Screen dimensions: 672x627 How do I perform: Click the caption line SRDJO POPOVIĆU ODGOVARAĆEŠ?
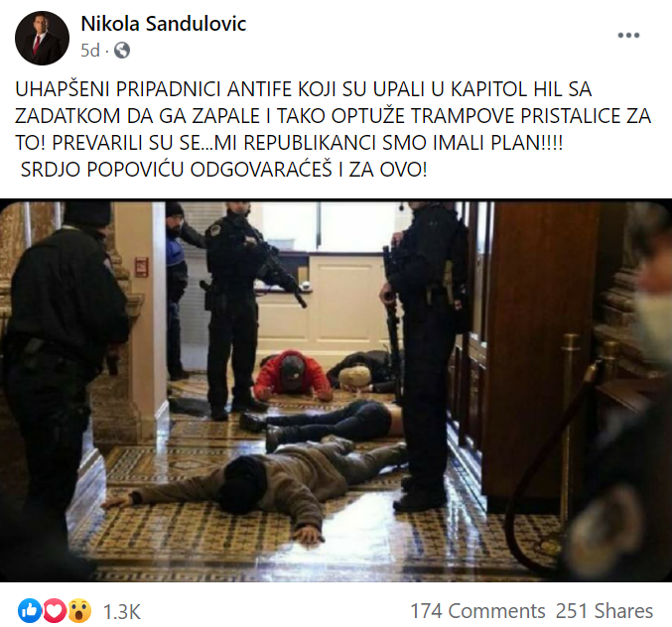[223, 170]
